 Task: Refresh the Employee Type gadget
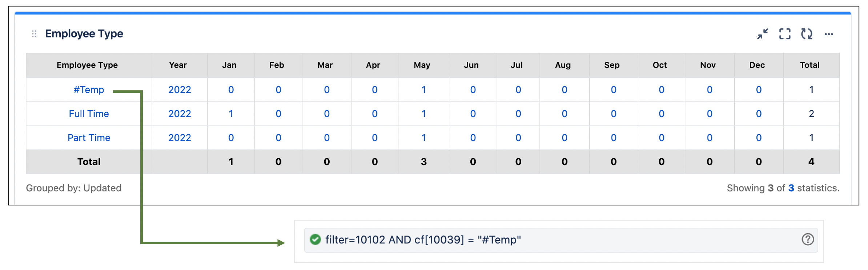(x=807, y=34)
